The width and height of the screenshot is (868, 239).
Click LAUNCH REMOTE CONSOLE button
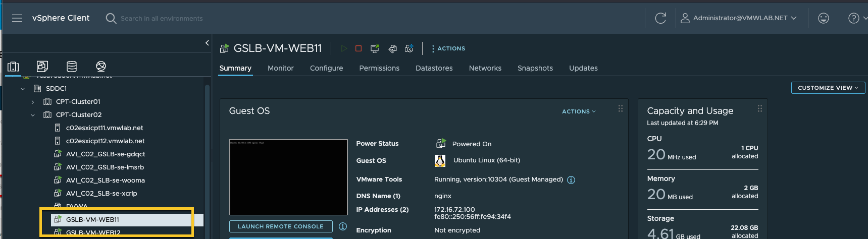point(281,226)
